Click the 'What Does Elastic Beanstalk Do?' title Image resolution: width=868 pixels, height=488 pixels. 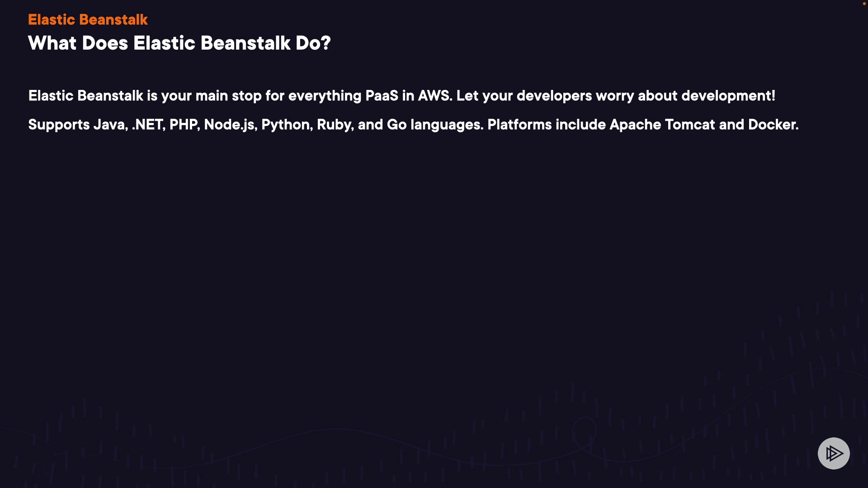pos(179,43)
